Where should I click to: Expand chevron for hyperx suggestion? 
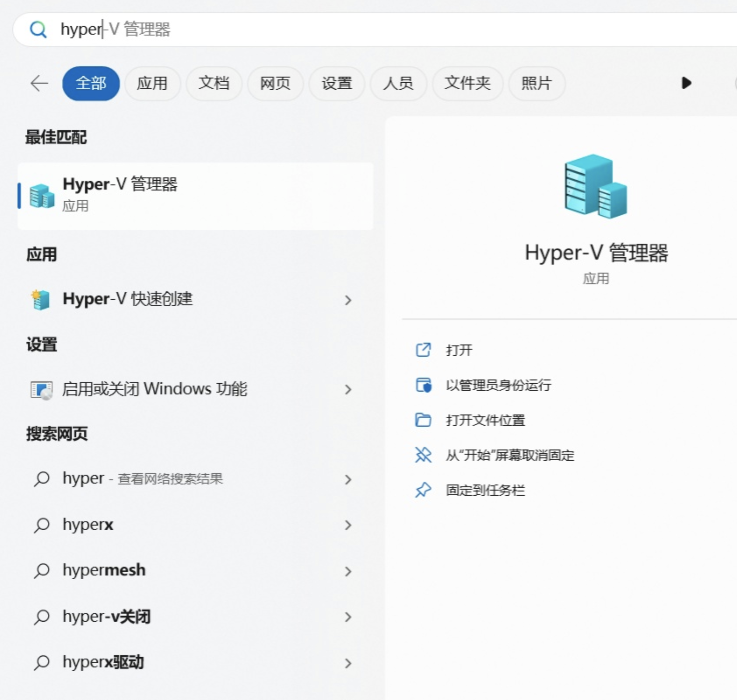click(x=348, y=525)
